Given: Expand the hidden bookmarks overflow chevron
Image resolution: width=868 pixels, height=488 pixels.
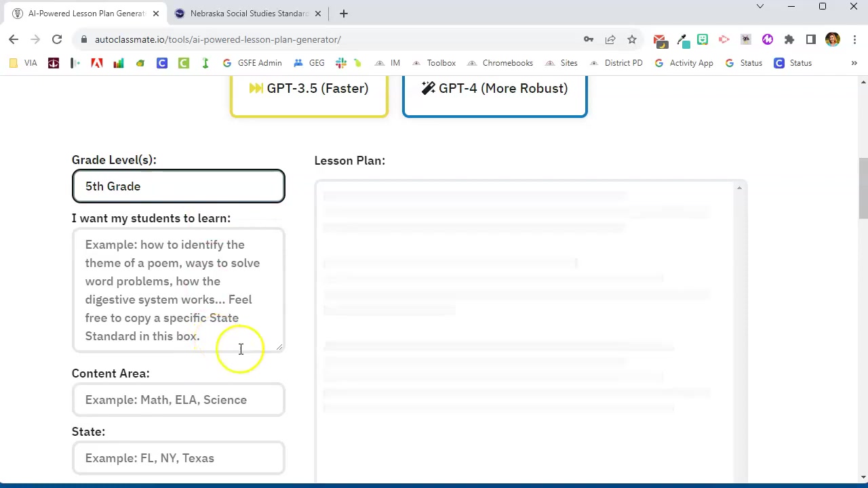Looking at the screenshot, I should [854, 63].
